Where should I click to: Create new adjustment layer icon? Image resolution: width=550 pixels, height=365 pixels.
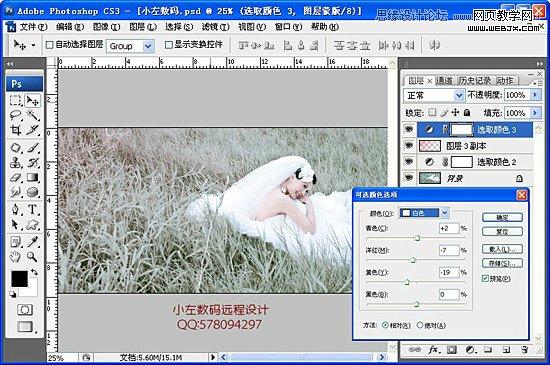point(470,350)
